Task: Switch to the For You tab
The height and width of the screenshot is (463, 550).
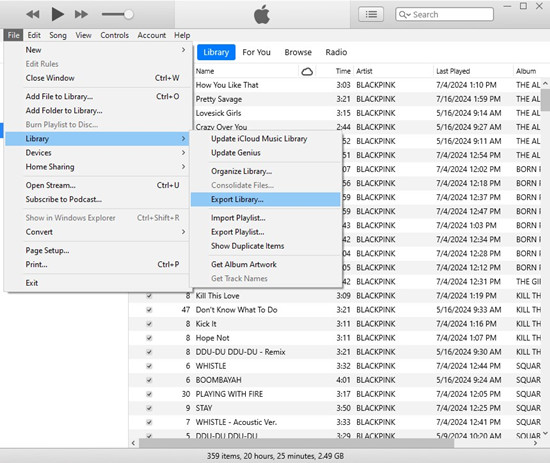Action: pyautogui.click(x=256, y=52)
